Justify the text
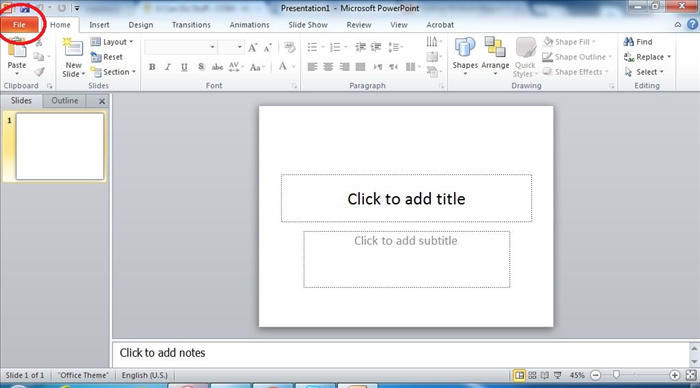The height and width of the screenshot is (388, 700). [360, 67]
